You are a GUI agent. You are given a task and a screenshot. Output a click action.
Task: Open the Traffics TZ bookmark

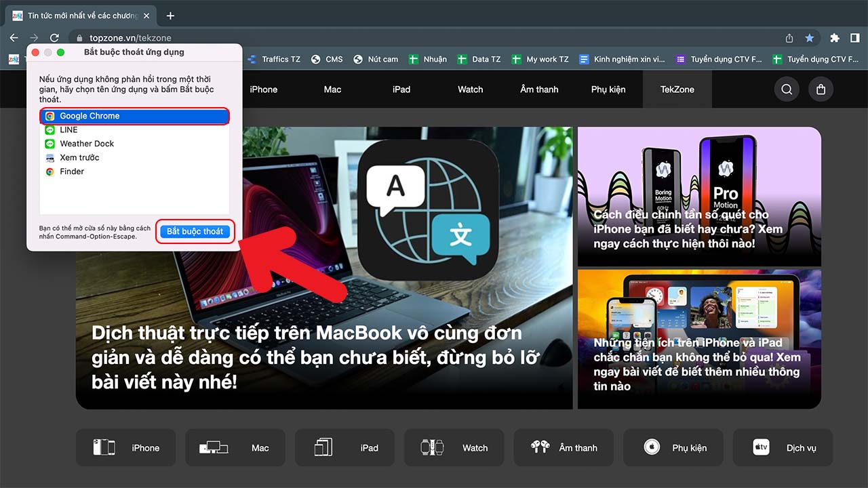274,60
